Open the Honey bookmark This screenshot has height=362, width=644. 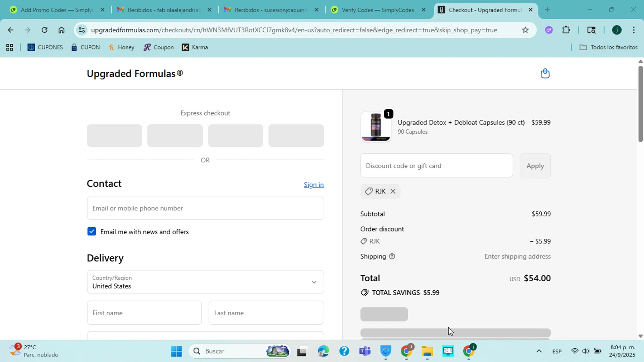pyautogui.click(x=122, y=48)
